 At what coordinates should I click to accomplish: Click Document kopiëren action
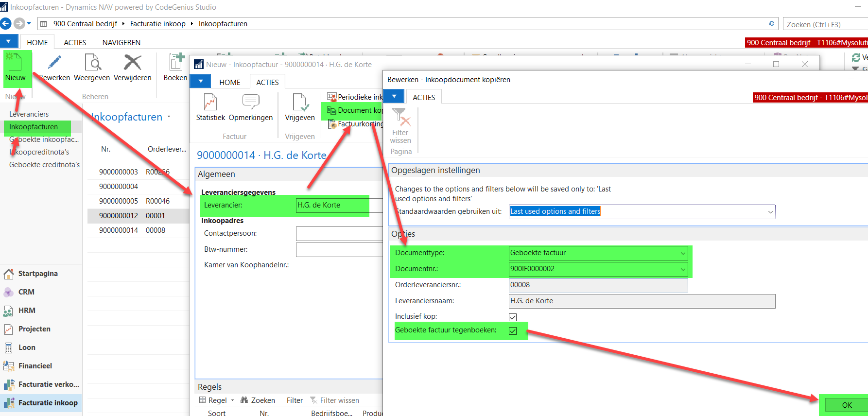point(355,110)
